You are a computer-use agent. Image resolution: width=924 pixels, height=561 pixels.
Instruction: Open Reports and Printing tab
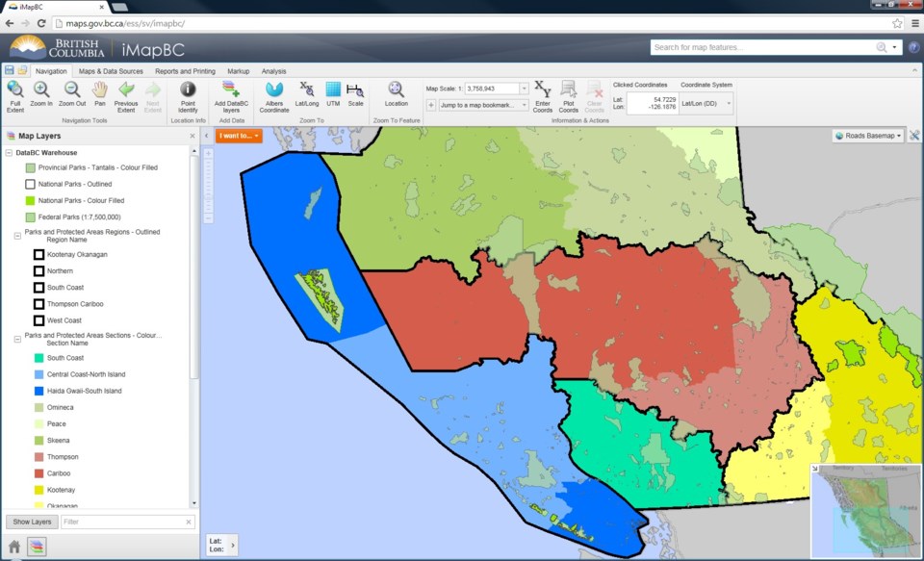185,71
